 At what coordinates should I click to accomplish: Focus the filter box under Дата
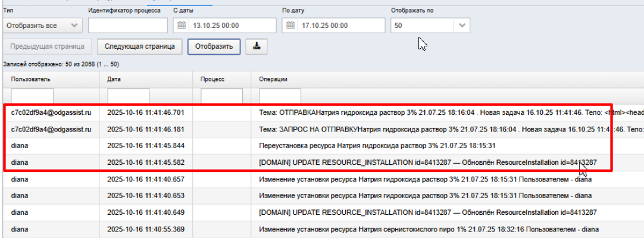coord(128,96)
